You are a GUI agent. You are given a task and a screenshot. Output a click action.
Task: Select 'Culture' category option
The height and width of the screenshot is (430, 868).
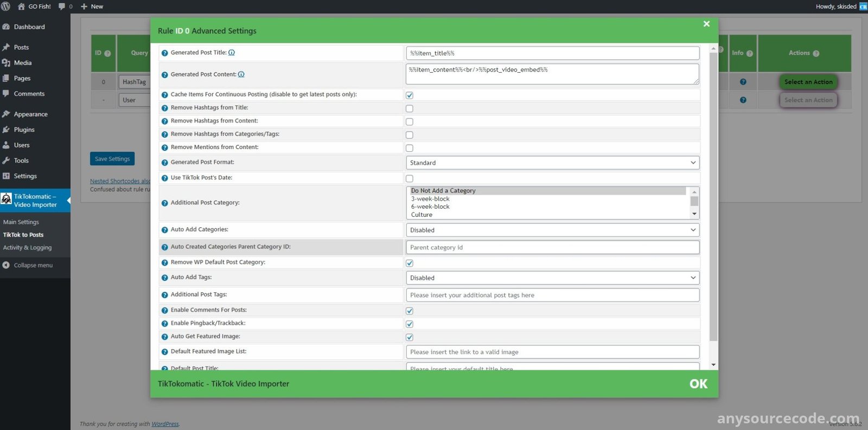[x=548, y=215]
